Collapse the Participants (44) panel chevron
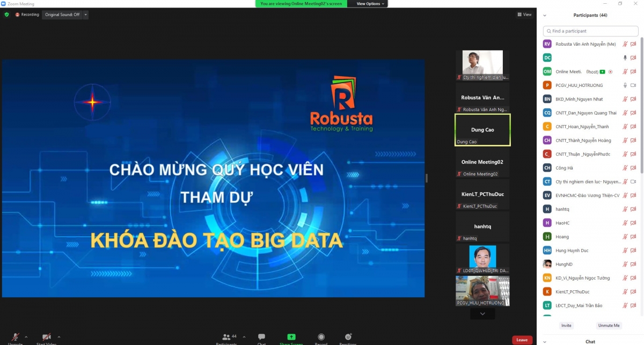The width and height of the screenshot is (644, 345). [545, 16]
